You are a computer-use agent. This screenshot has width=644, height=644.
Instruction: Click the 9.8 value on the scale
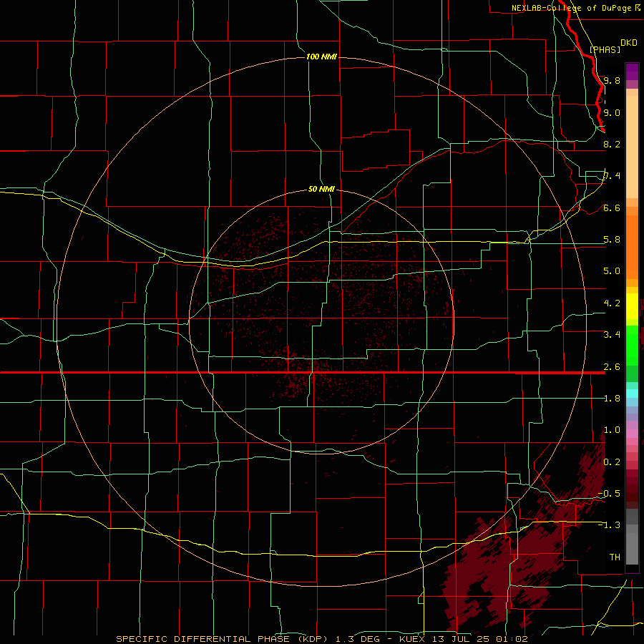coord(612,80)
